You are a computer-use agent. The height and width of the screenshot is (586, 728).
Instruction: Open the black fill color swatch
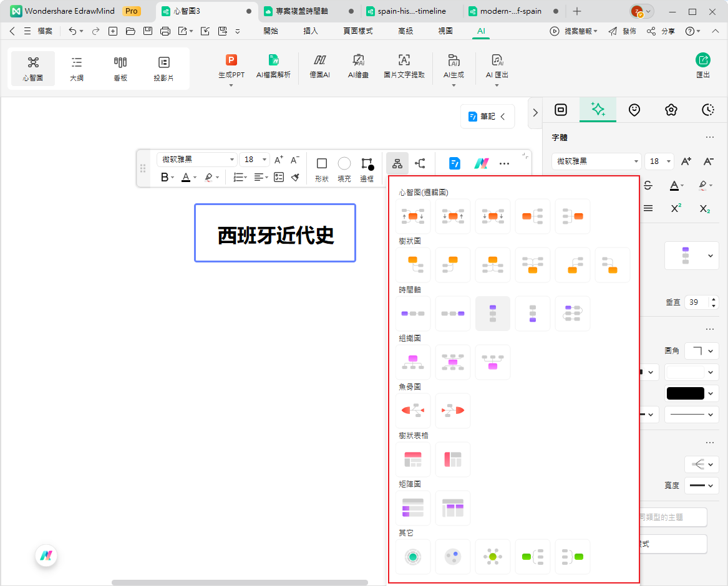pos(691,393)
